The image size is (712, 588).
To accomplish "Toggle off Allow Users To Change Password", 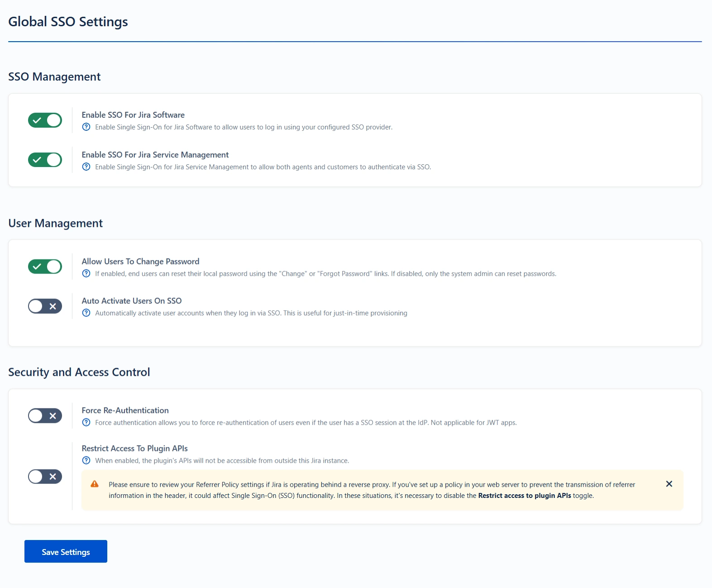I will tap(45, 267).
